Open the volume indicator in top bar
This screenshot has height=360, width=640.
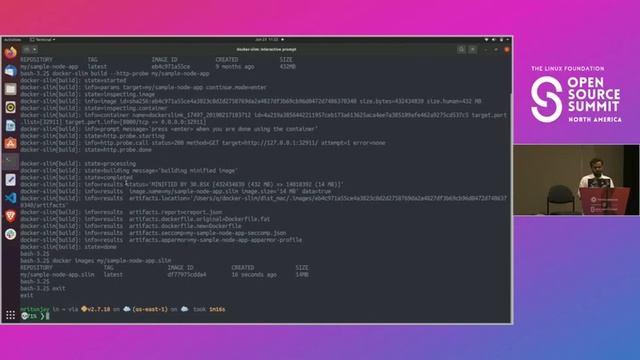493,40
